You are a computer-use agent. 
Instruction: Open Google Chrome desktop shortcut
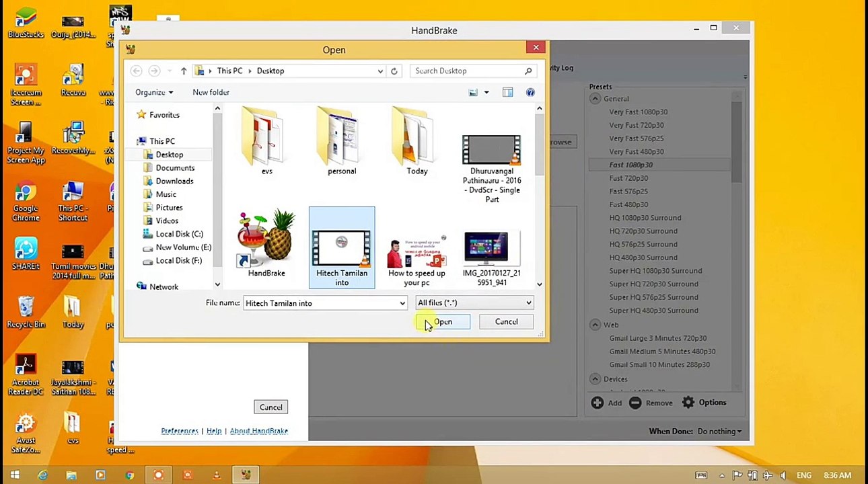pyautogui.click(x=26, y=202)
